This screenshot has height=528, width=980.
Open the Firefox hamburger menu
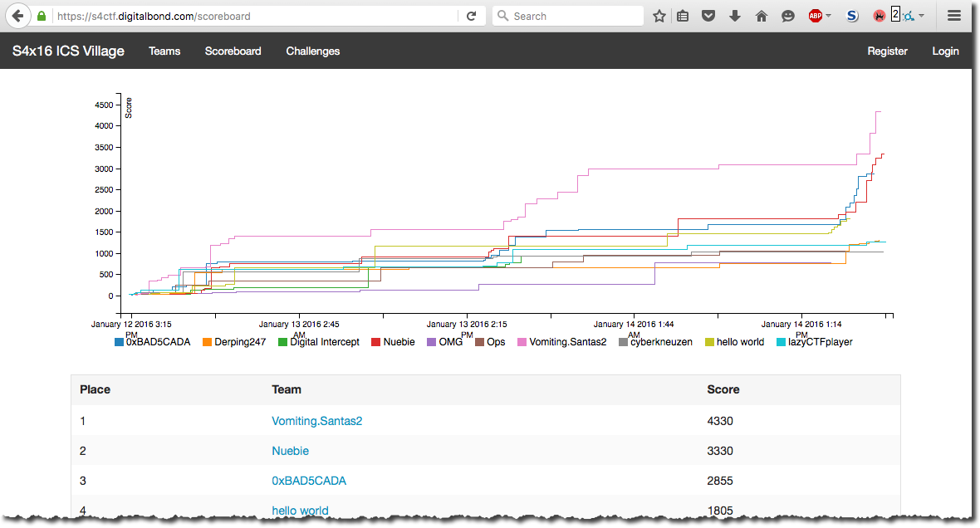pyautogui.click(x=954, y=16)
